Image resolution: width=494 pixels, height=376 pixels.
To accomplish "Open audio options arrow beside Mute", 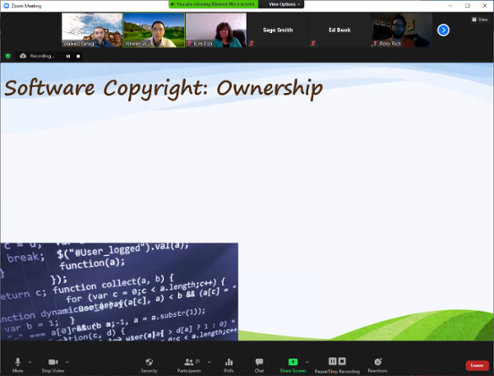I will coord(30,362).
